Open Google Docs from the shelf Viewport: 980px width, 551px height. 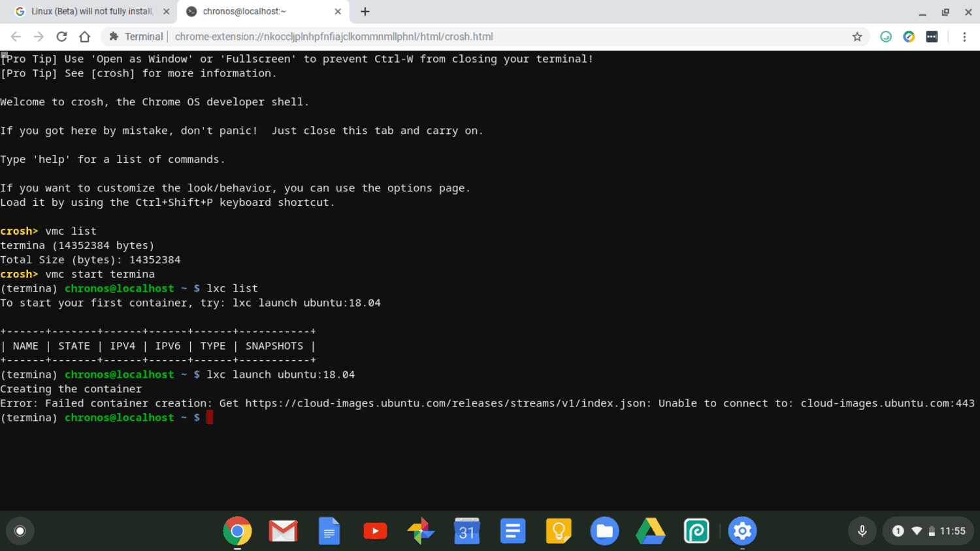coord(329,531)
